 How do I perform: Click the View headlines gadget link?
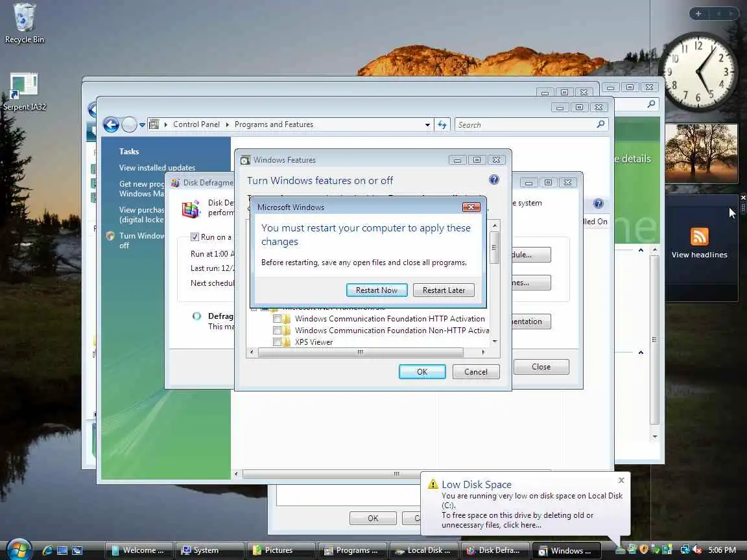coord(700,255)
